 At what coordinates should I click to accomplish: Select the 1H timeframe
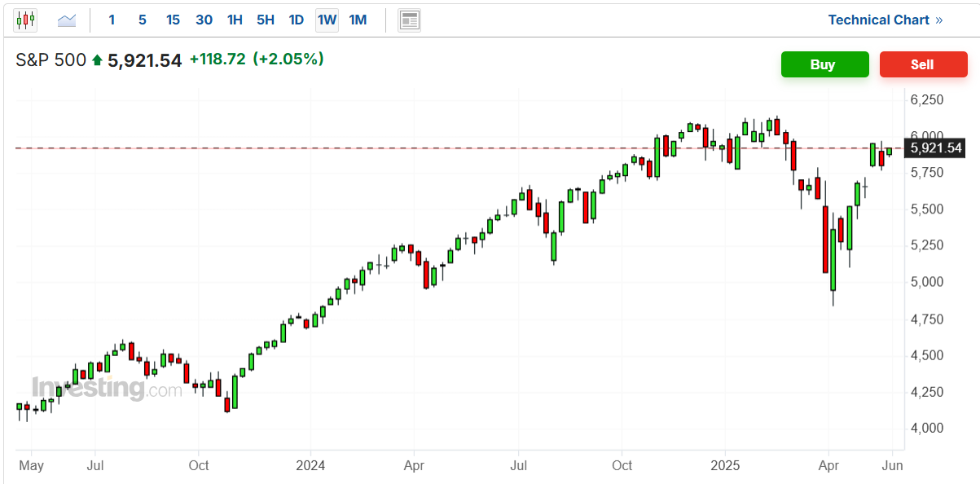click(235, 20)
